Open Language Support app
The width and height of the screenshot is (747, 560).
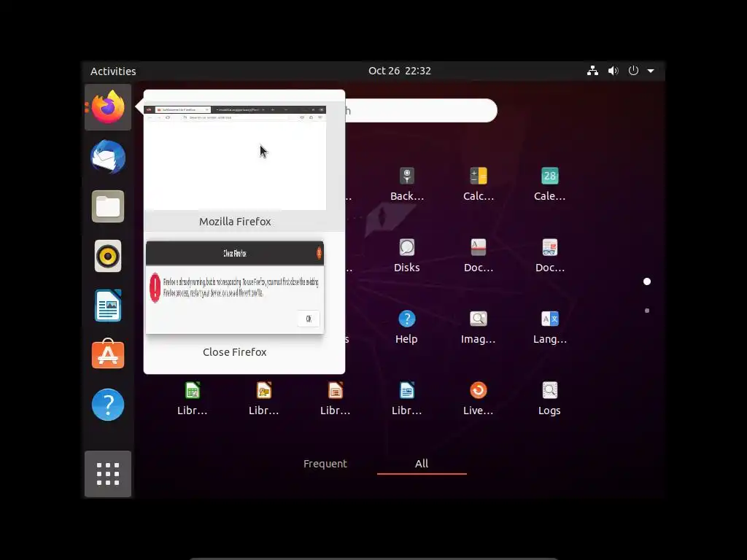point(550,327)
